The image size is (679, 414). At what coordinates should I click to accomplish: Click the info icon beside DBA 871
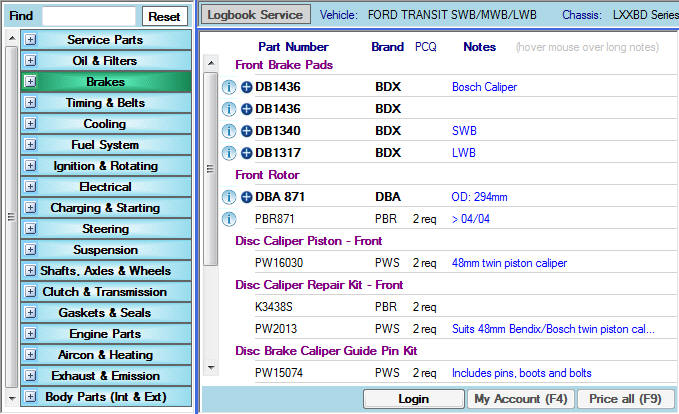coord(229,197)
